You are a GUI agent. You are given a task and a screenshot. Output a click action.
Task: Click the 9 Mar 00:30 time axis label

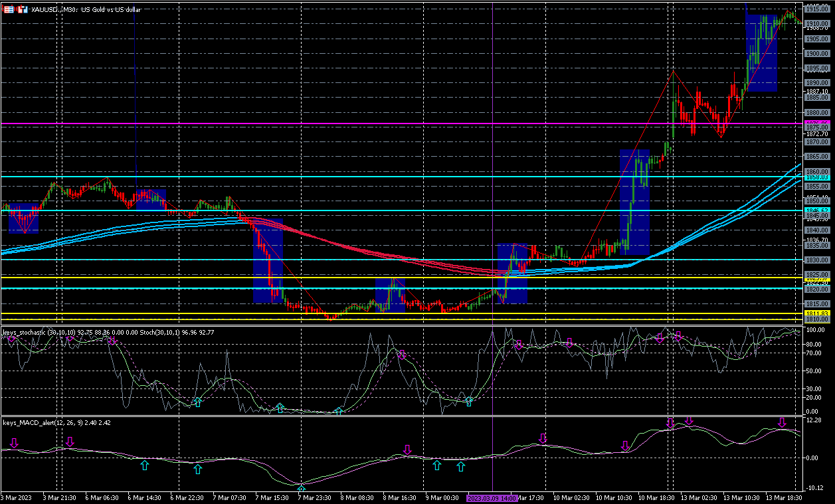pos(442,497)
